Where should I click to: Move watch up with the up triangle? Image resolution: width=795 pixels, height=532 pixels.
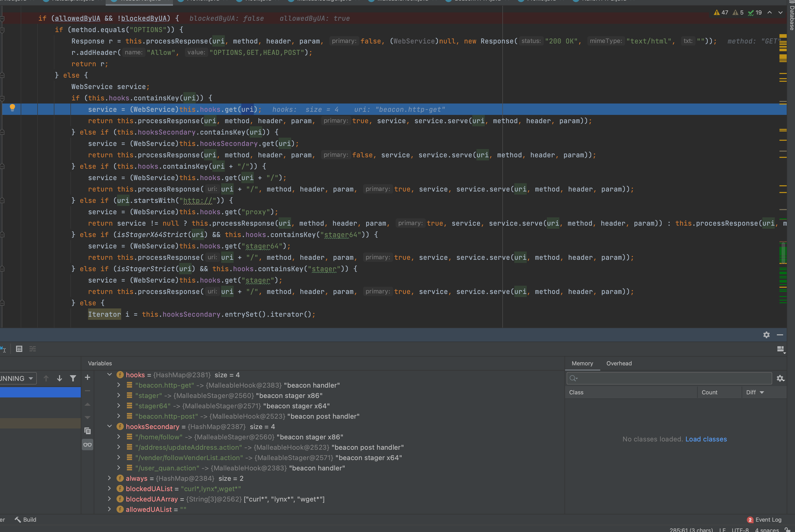pos(87,404)
